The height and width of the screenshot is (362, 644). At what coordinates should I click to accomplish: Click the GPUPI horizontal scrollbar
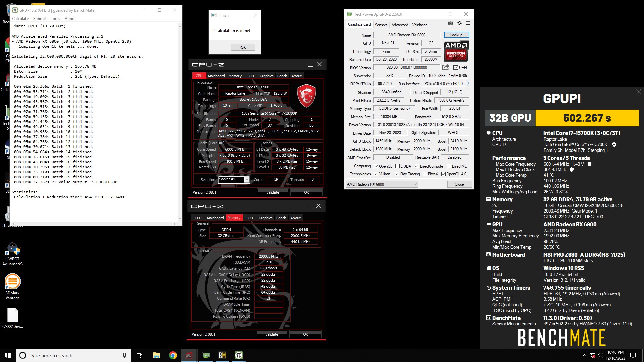(94, 224)
